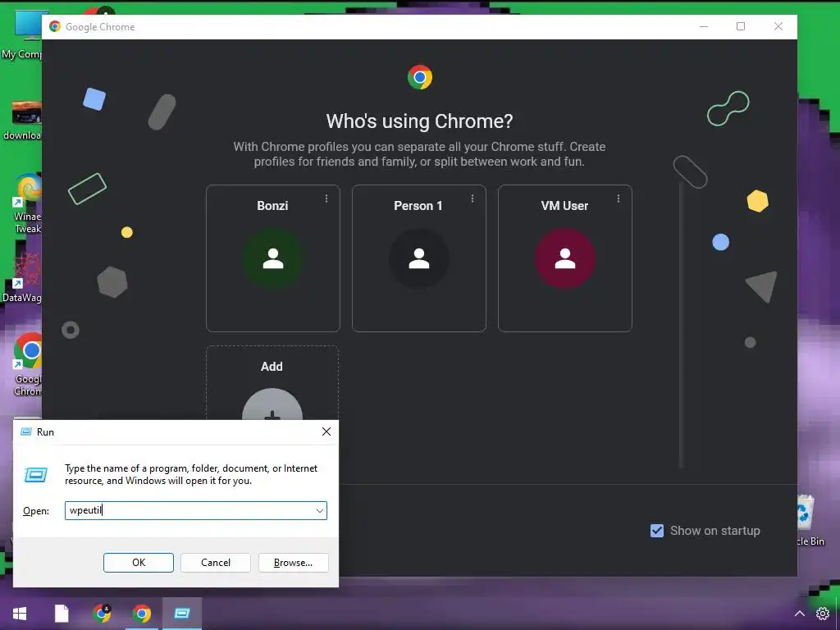
Task: Open the settings gear in system tray
Action: (823, 614)
